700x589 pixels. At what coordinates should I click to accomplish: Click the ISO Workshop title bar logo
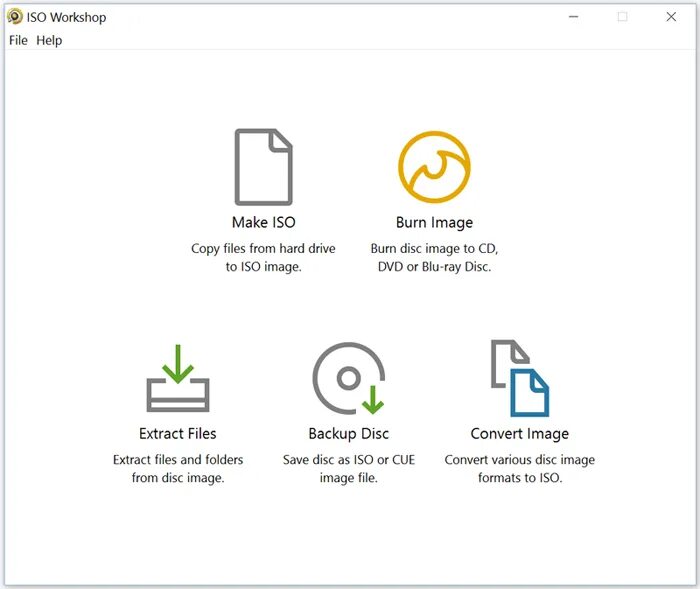tap(15, 17)
